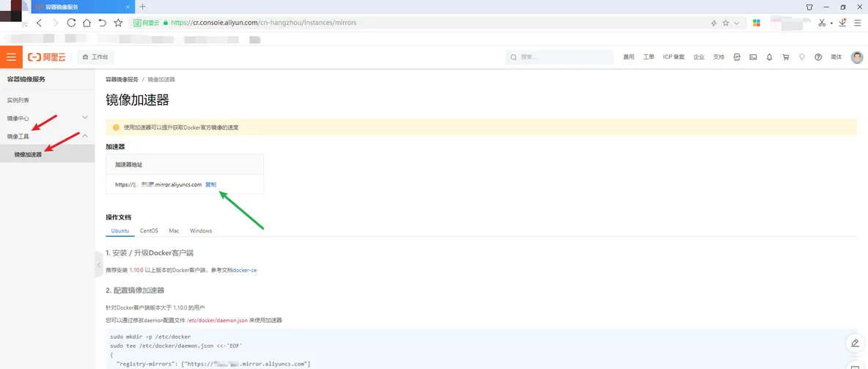Open the orange hamburger menu

point(11,57)
